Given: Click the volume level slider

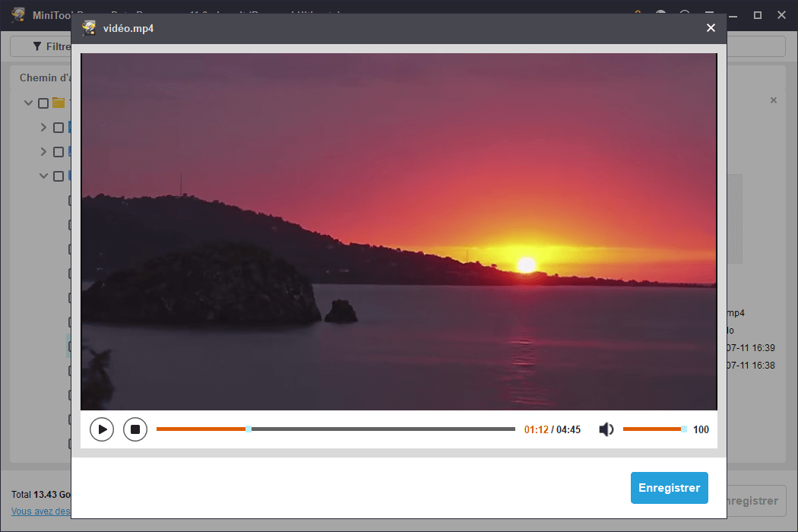Looking at the screenshot, I should click(652, 429).
